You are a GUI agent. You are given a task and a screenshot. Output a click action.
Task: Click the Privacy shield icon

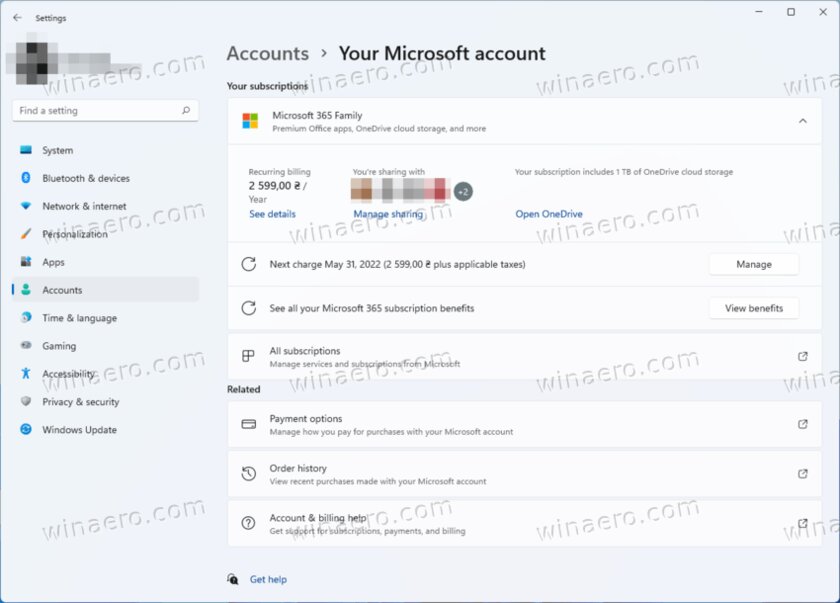pos(26,401)
